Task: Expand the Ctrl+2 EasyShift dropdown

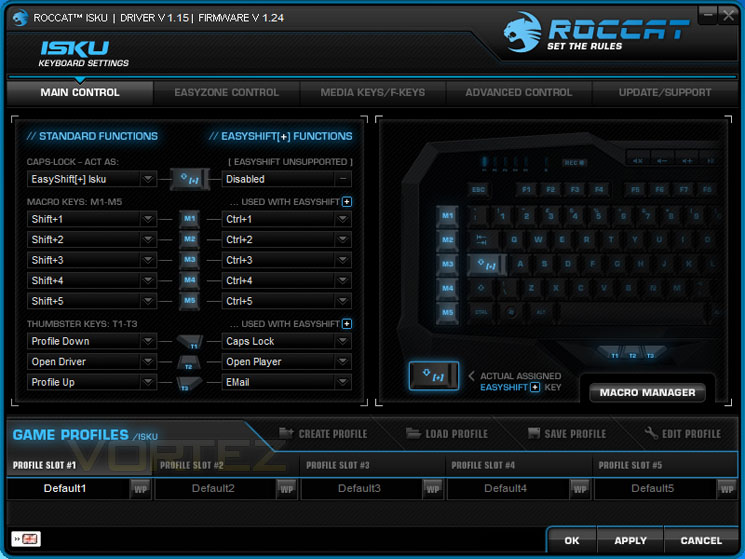Action: tap(287, 239)
